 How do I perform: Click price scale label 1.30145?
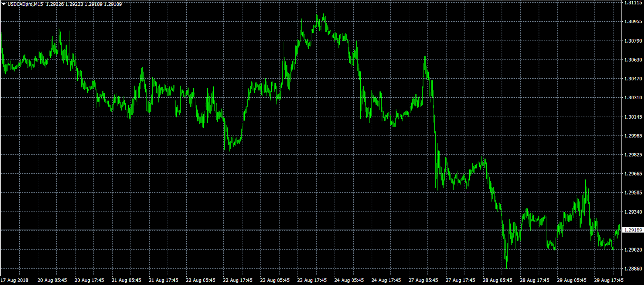coord(633,117)
